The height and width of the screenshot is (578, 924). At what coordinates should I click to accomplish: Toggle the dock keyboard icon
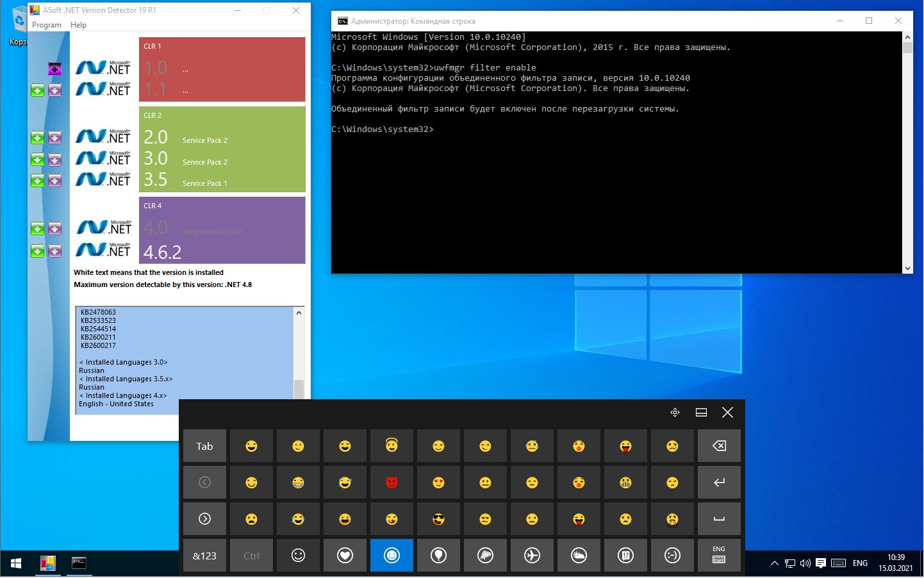701,413
